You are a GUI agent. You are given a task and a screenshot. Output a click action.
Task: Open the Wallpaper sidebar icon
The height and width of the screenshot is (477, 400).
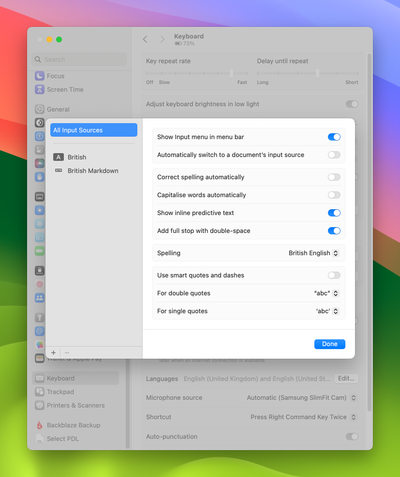tap(40, 224)
